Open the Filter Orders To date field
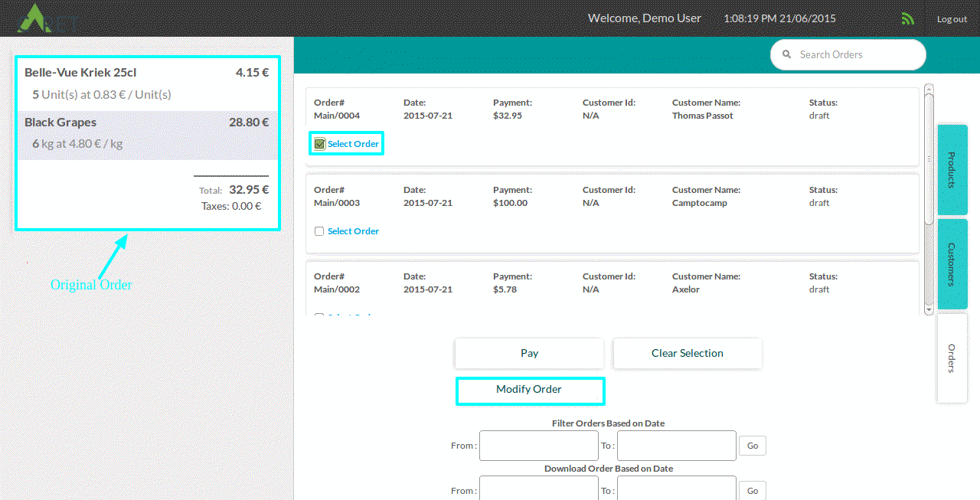The image size is (980, 500). coord(676,446)
